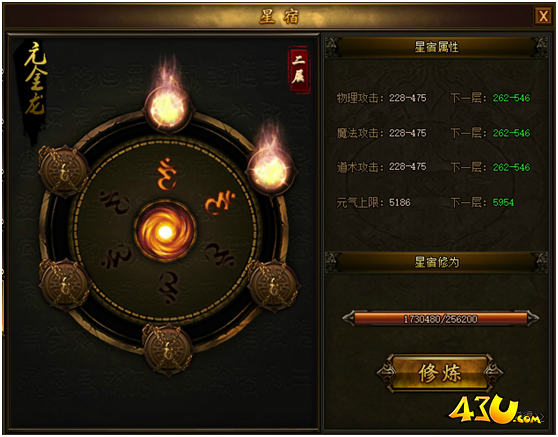The height and width of the screenshot is (437, 558).
Task: Click the swirling fire core in center
Action: coord(165,232)
